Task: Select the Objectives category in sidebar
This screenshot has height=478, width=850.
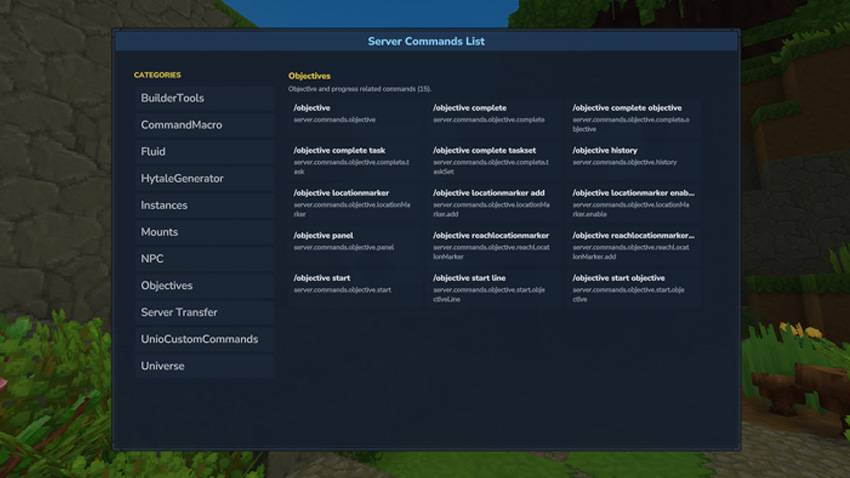Action: click(203, 286)
